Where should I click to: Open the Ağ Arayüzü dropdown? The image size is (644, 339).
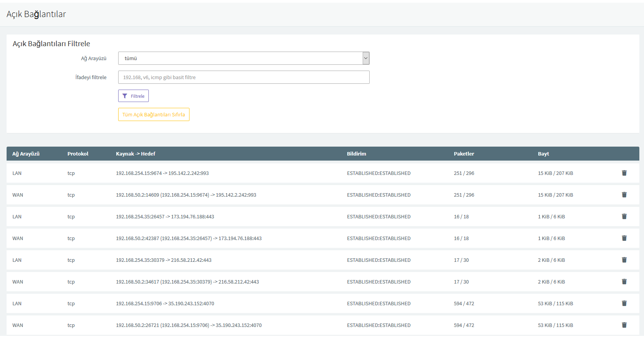click(243, 58)
